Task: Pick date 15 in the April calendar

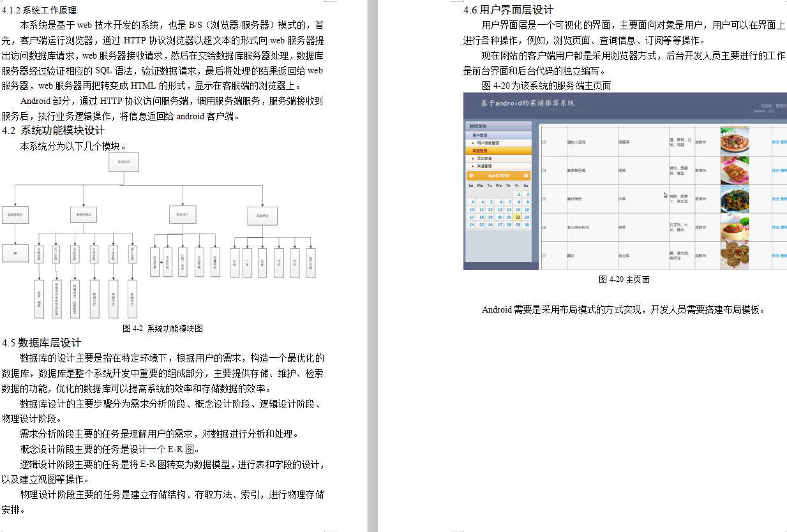Action: (x=518, y=209)
